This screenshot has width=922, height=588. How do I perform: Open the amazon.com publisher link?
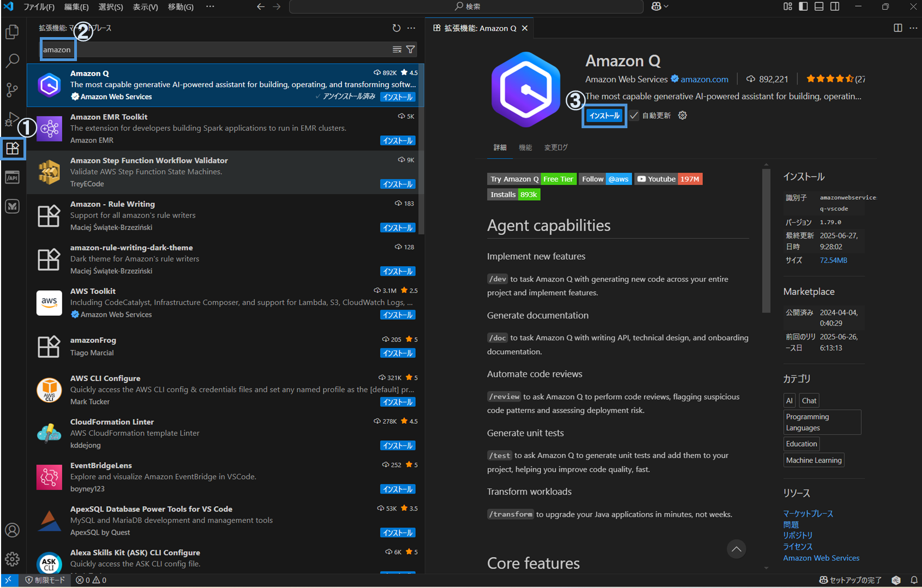[x=704, y=79]
